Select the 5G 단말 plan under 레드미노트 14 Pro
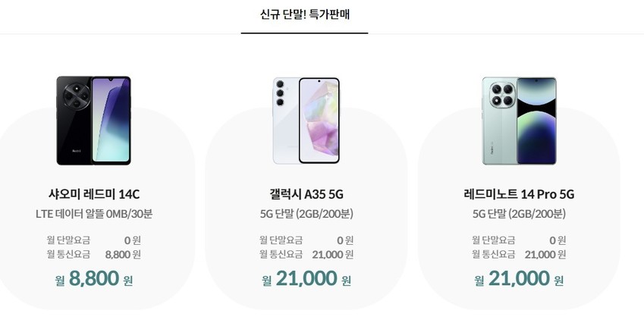This screenshot has width=644, height=323. (x=519, y=214)
